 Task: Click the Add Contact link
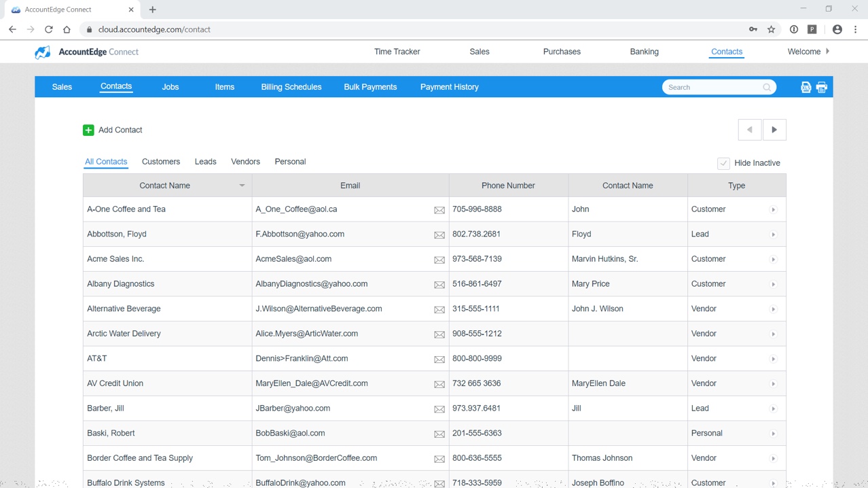120,130
